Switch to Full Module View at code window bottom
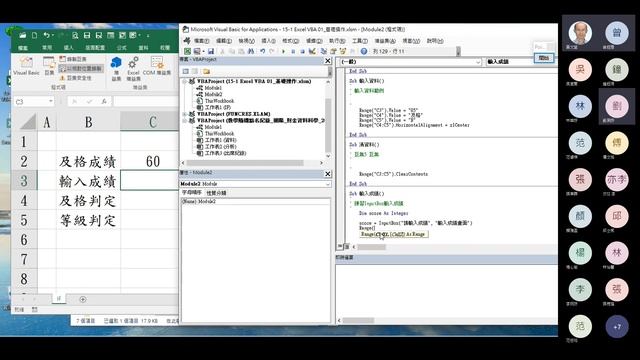This screenshot has height=360, width=640. pos(346,247)
